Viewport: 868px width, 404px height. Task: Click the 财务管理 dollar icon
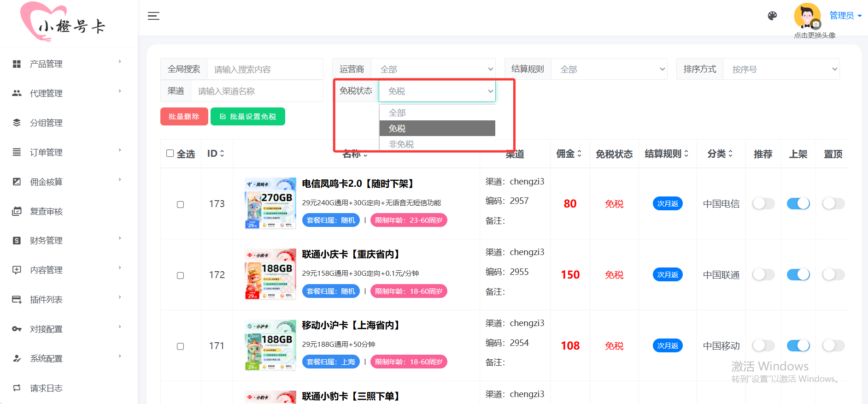coord(17,240)
